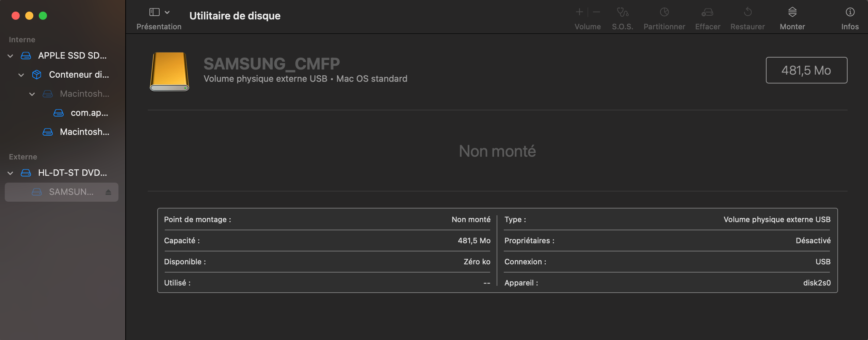Image resolution: width=868 pixels, height=340 pixels.
Task: Collapse the APPLE SSD disk tree
Action: [10, 56]
